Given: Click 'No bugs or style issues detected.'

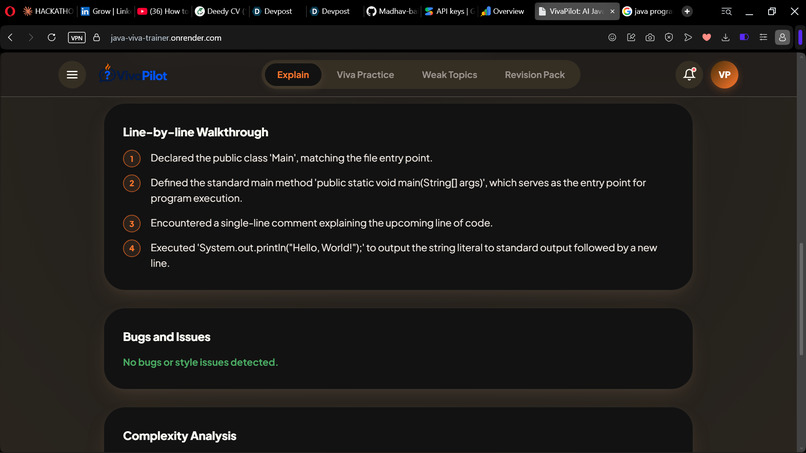Looking at the screenshot, I should point(200,362).
